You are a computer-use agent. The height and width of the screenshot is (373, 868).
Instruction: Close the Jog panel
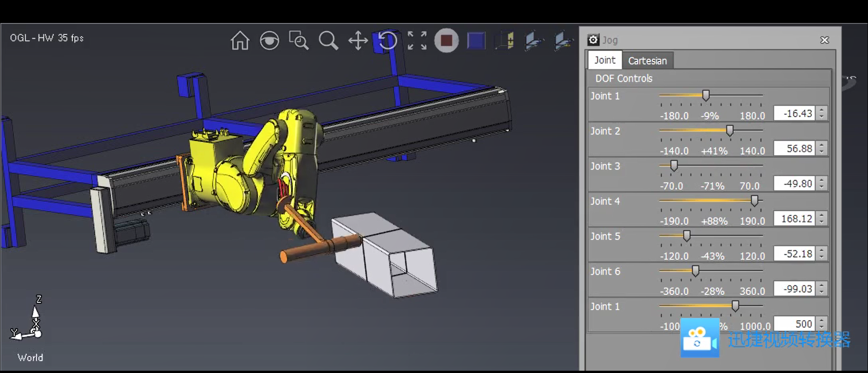[825, 40]
